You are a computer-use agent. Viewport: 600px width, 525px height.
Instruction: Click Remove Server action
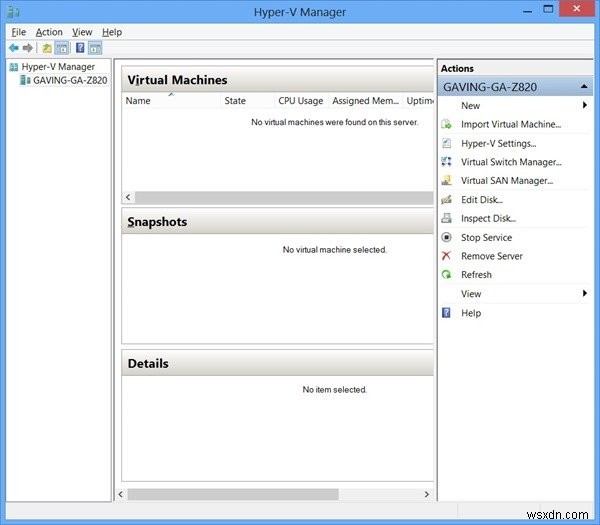(492, 256)
